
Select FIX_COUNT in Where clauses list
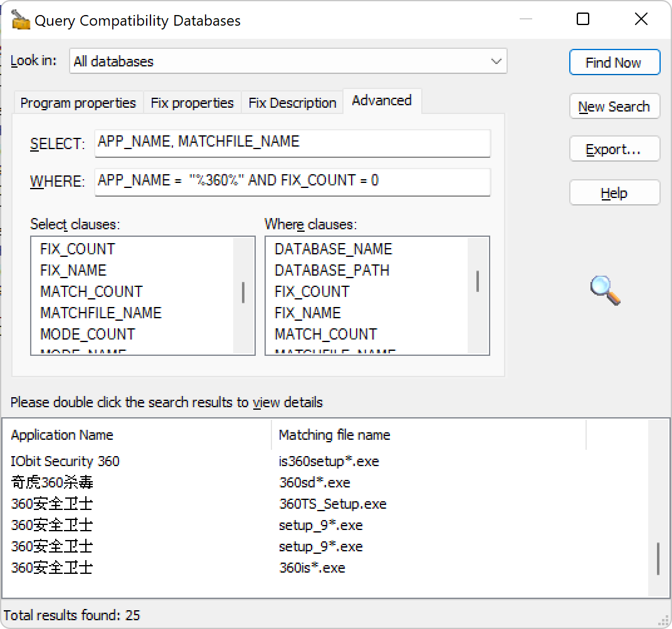point(312,291)
